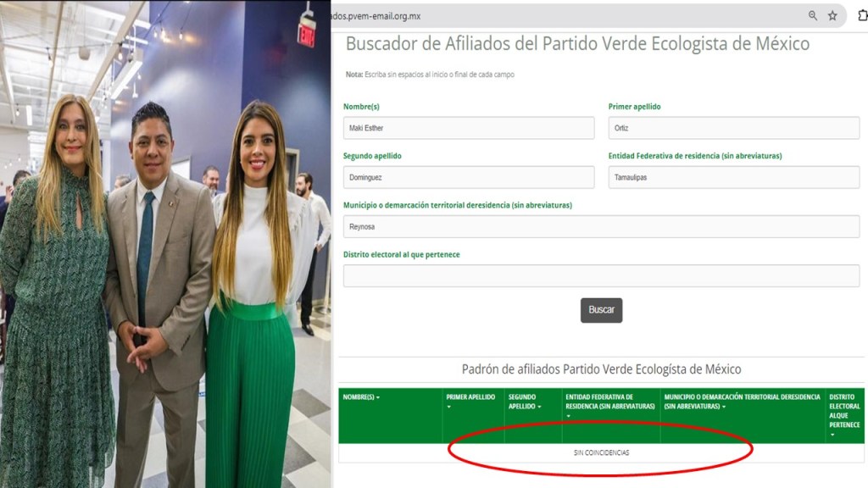The image size is (868, 488).
Task: Sort by DISTRITO ELECTORAL AL QUE PERTENECE header
Action: tap(844, 415)
